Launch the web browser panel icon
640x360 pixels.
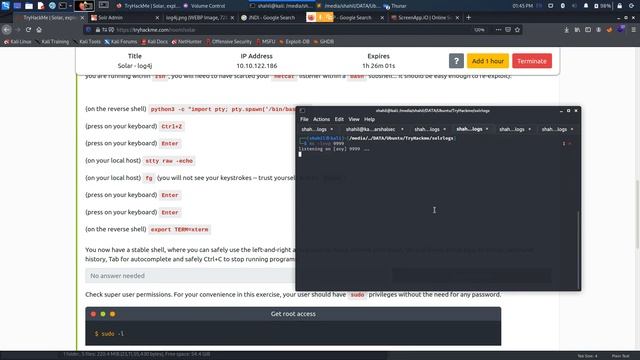[x=52, y=6]
